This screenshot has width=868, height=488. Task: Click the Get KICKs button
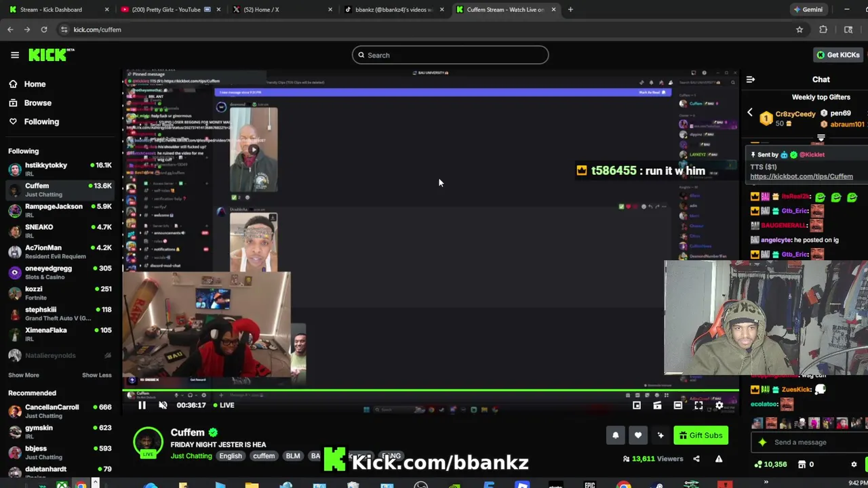click(x=838, y=55)
